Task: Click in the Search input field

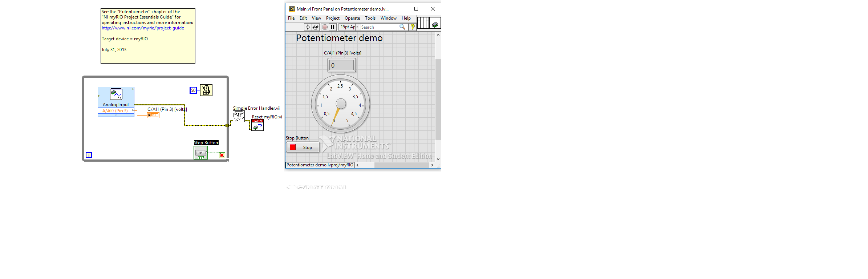Action: 380,27
